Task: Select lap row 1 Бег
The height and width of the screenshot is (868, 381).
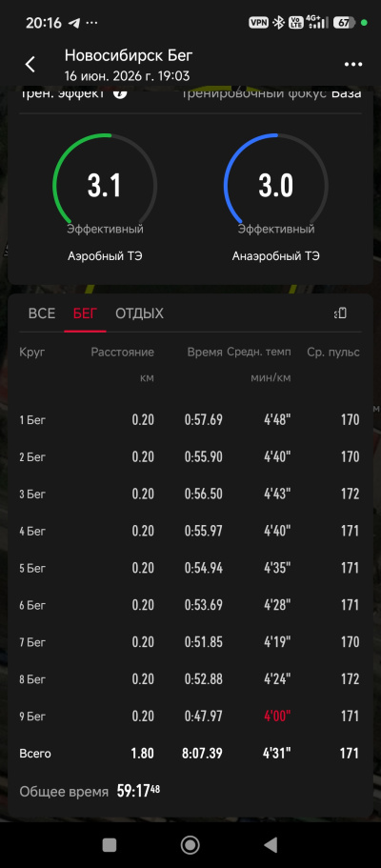Action: click(190, 419)
